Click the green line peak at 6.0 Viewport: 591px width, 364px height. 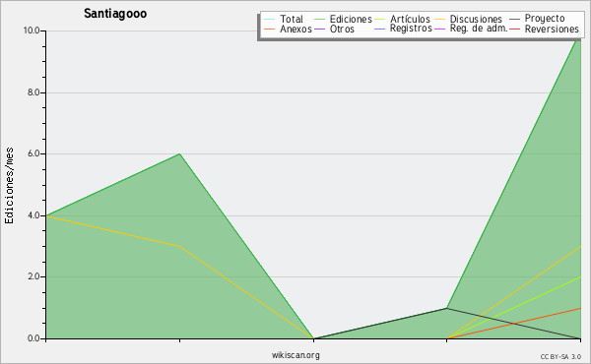(180, 153)
